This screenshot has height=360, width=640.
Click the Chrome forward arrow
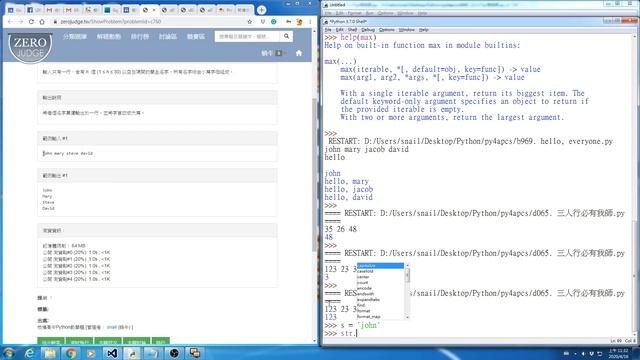pos(20,22)
